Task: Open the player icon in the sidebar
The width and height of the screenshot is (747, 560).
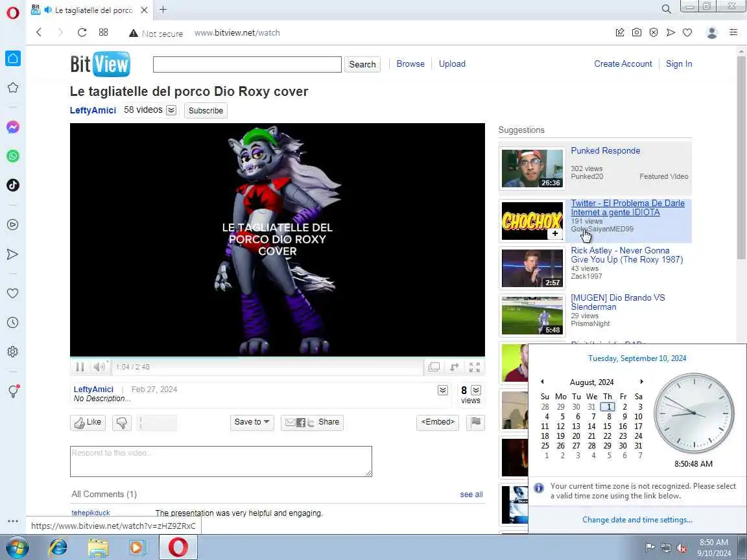Action: coord(13,225)
